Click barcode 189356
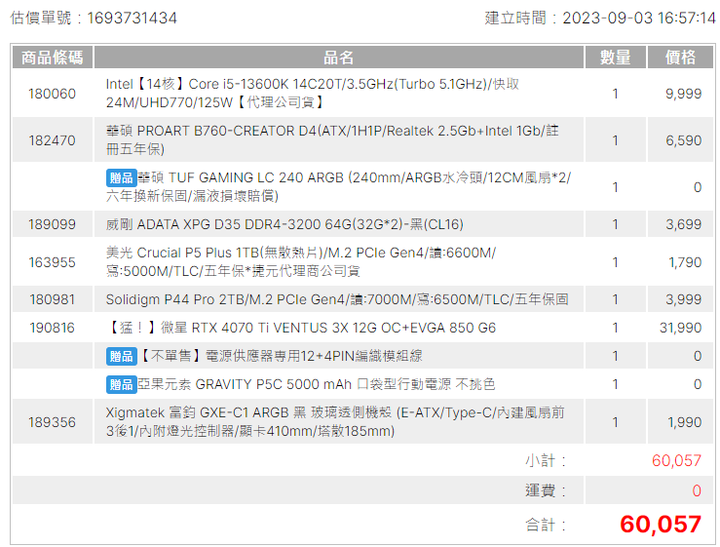 [52, 423]
